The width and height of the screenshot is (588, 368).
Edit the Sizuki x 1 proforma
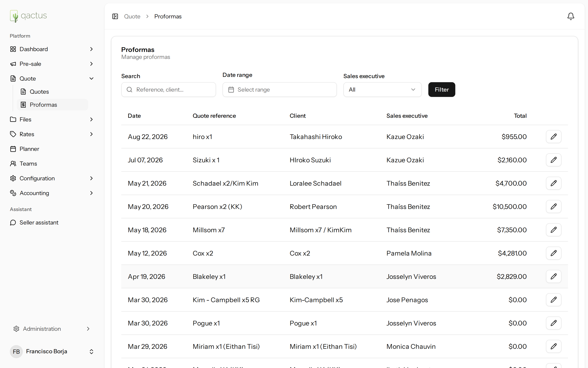[x=553, y=160]
